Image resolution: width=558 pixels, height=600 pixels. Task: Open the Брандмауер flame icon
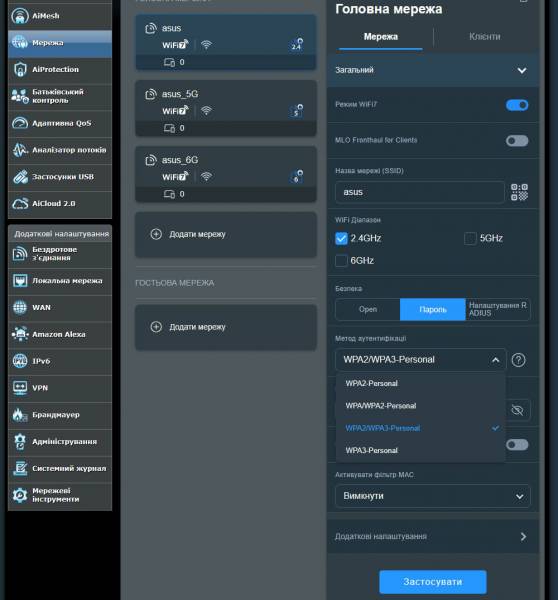tap(20, 415)
